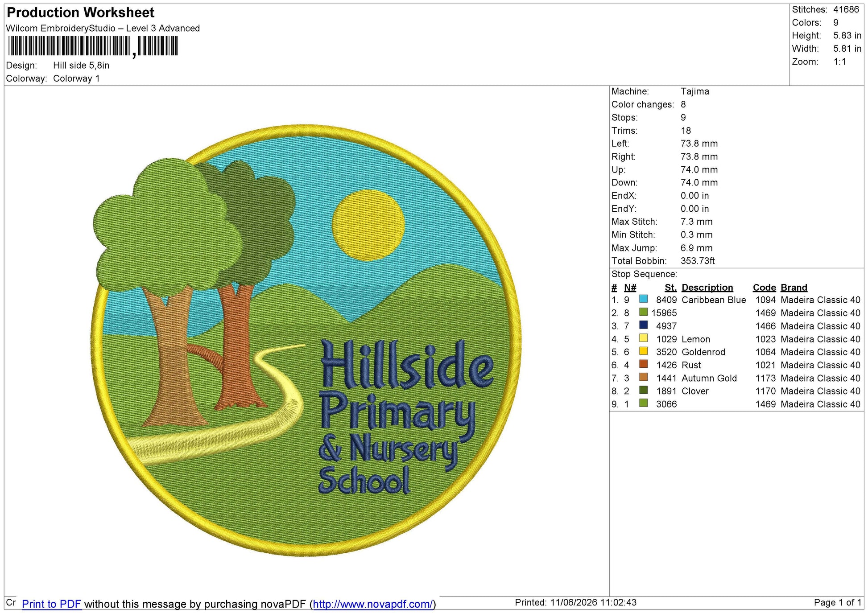The width and height of the screenshot is (868, 613).
Task: Select the Zoom value 1:1
Action: pyautogui.click(x=839, y=62)
